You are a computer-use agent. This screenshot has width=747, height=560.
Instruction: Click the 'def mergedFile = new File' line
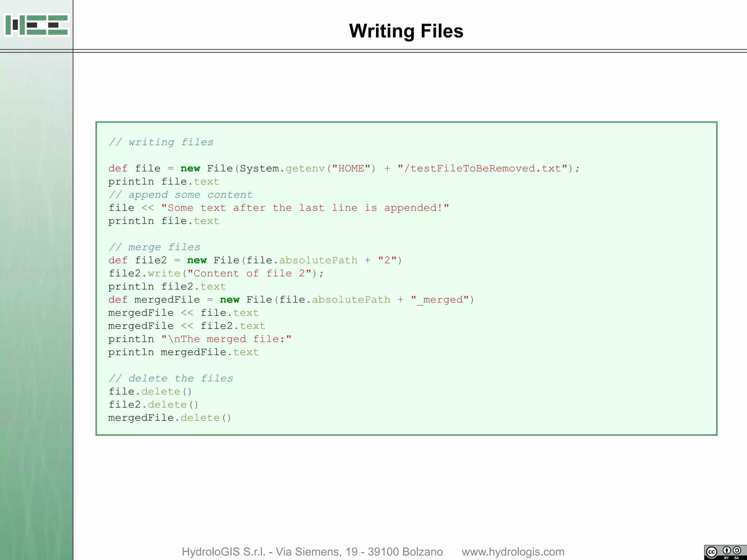291,300
